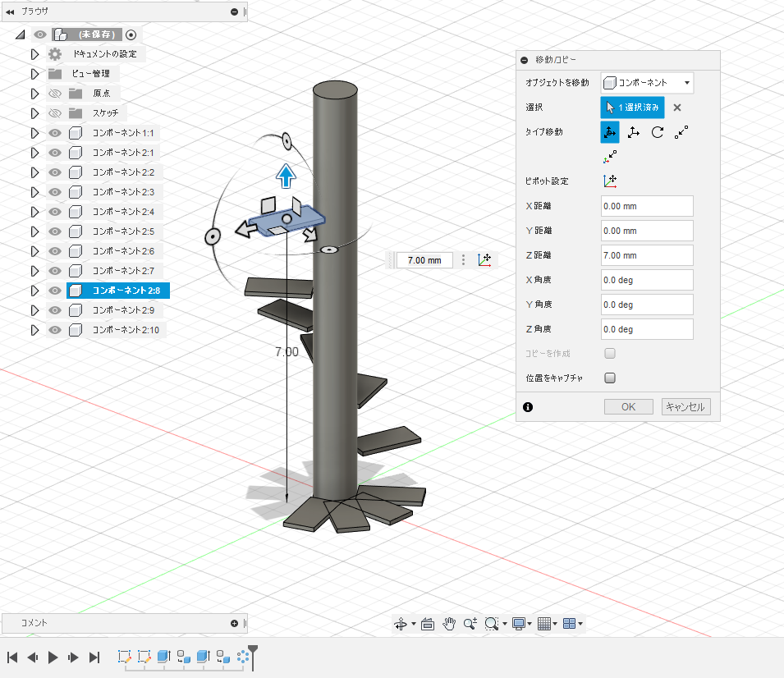Open the オブジェクトを移動 dropdown
The width and height of the screenshot is (784, 678).
[x=647, y=83]
